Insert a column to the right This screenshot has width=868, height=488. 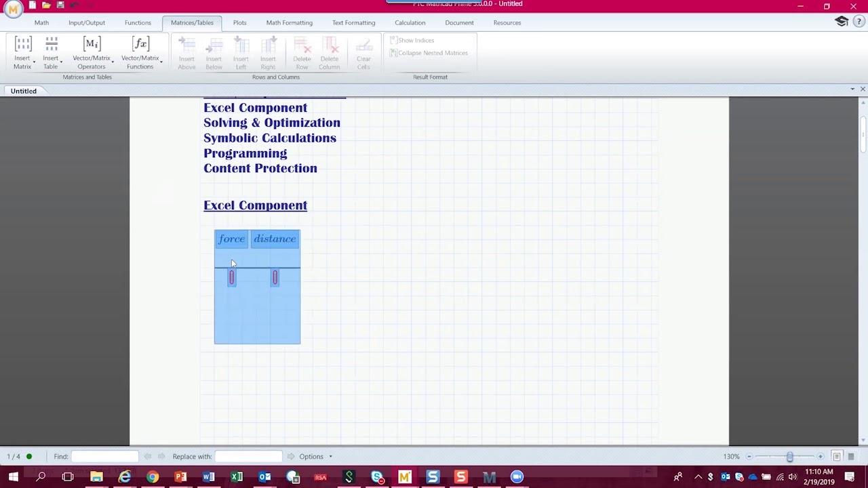268,54
